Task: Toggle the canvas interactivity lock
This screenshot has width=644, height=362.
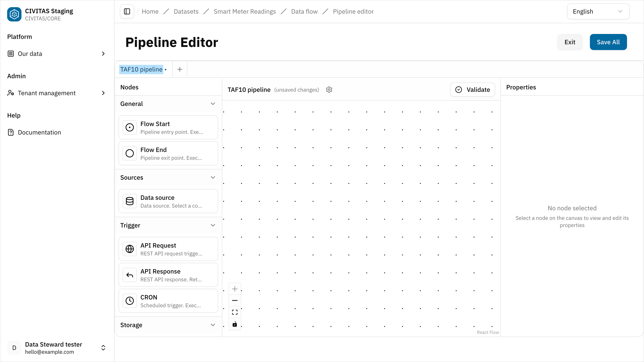Action: tap(235, 324)
